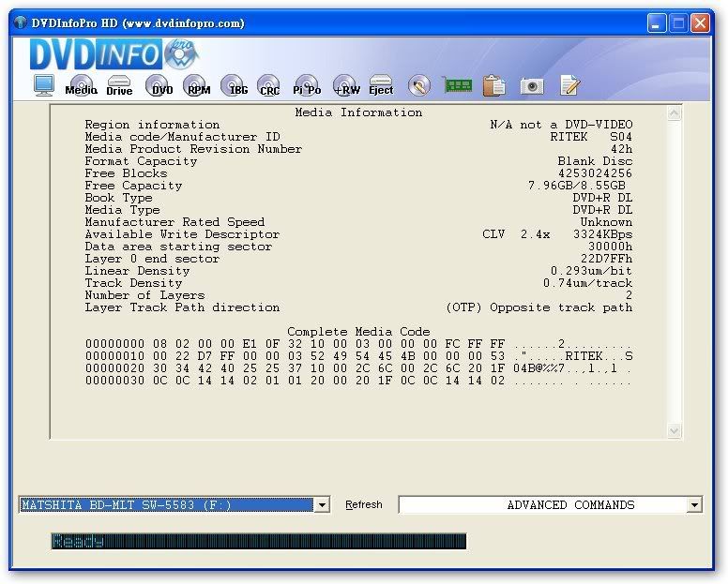Click the RITEK S04 manufacturer ID value

(x=591, y=137)
